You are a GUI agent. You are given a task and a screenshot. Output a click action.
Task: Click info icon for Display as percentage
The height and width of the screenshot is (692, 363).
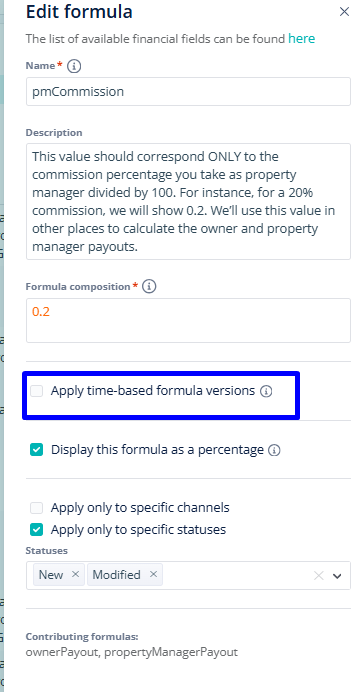coord(274,450)
